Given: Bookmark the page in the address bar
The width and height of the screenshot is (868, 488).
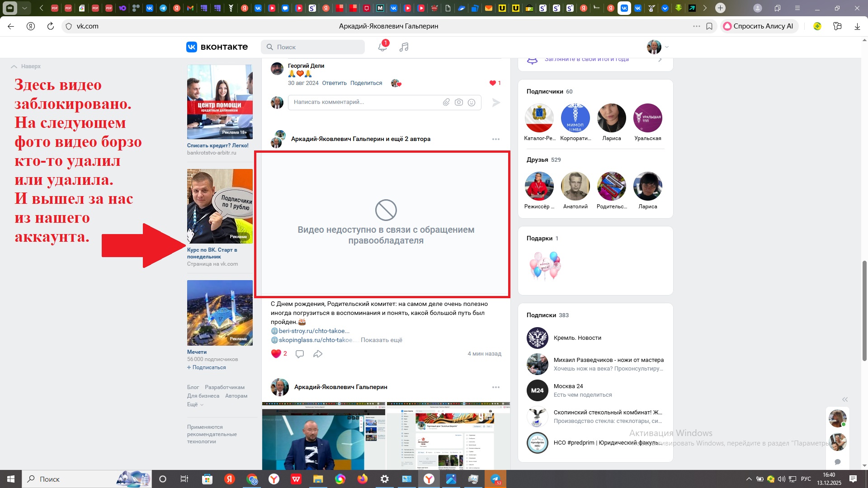Looking at the screenshot, I should click(709, 26).
